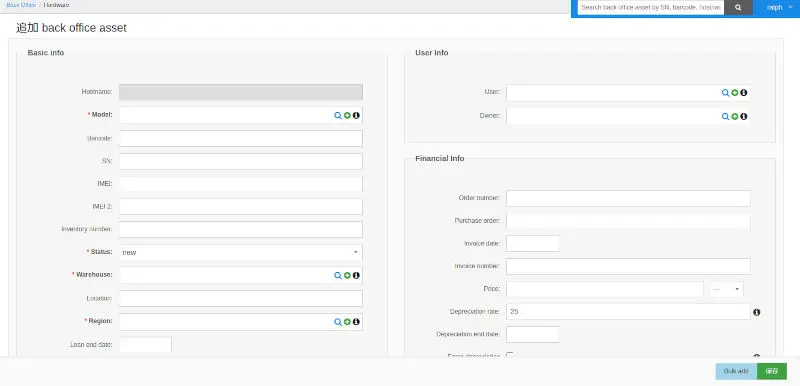Click the search magnifier icon for Model
The image size is (800, 386).
click(x=338, y=116)
